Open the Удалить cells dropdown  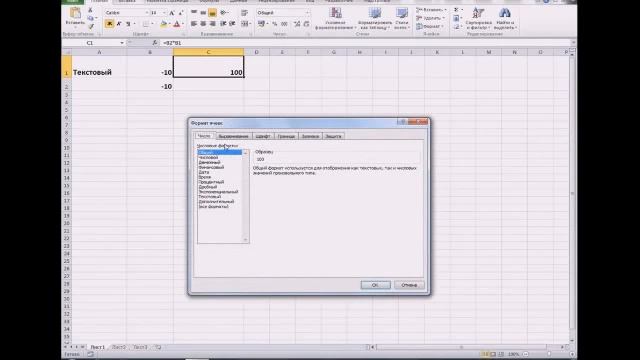pos(431,18)
